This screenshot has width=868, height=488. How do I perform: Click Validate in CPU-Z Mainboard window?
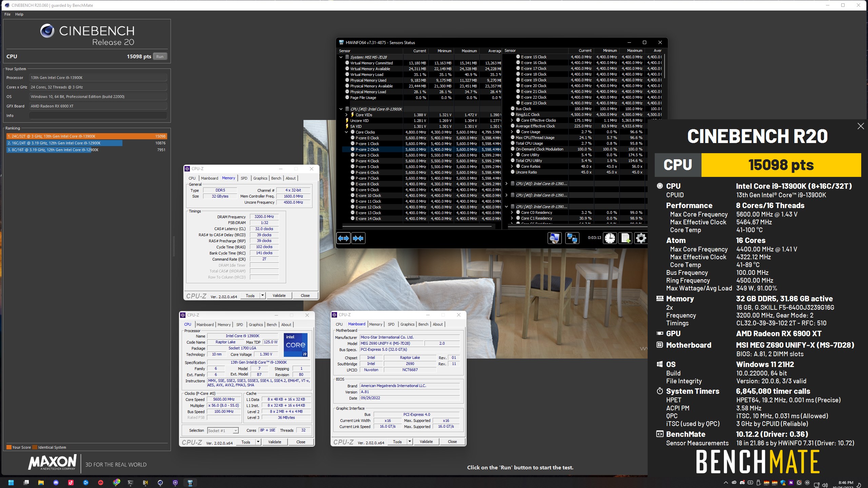[426, 442]
